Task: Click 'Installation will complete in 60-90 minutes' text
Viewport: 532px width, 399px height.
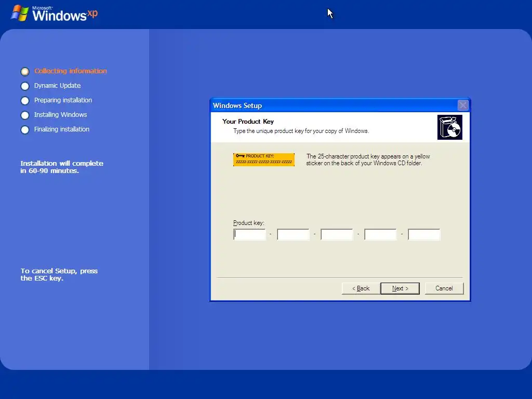Action: tap(62, 167)
